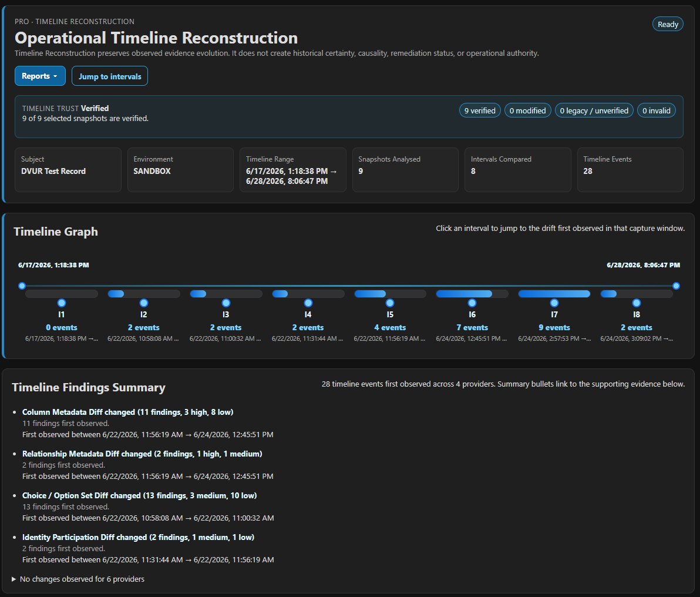Screen dimensions: 700x597
Task: Open the I8 2 events link
Action: point(637,327)
